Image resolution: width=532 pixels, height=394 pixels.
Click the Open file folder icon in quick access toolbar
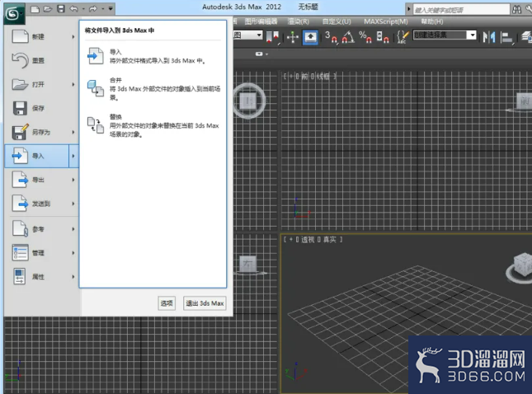pyautogui.click(x=48, y=9)
